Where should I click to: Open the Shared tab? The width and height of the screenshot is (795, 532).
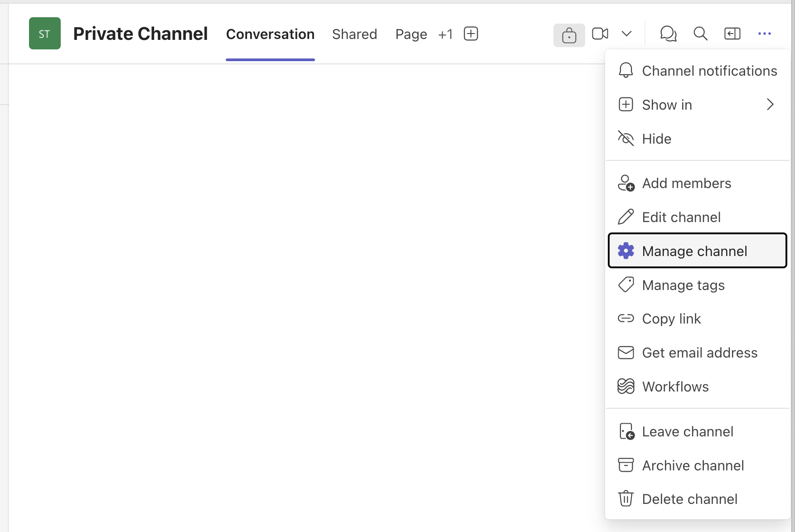pyautogui.click(x=354, y=34)
